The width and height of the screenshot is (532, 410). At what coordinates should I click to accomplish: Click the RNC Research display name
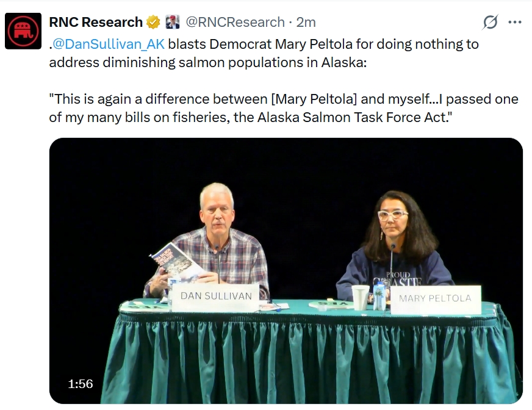pyautogui.click(x=96, y=22)
